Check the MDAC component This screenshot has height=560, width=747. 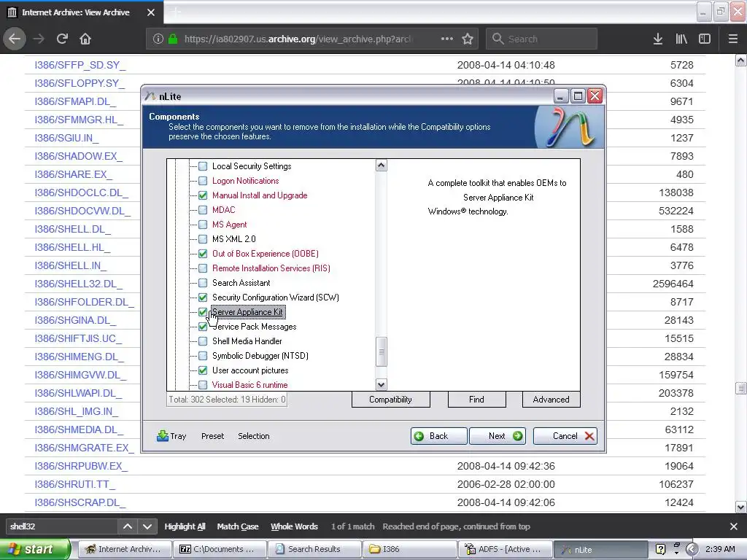203,210
